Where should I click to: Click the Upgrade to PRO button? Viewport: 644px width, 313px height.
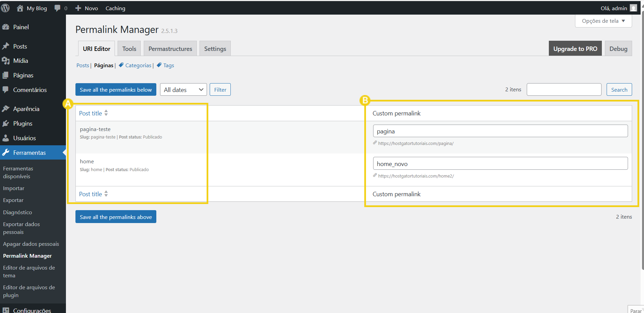point(575,49)
